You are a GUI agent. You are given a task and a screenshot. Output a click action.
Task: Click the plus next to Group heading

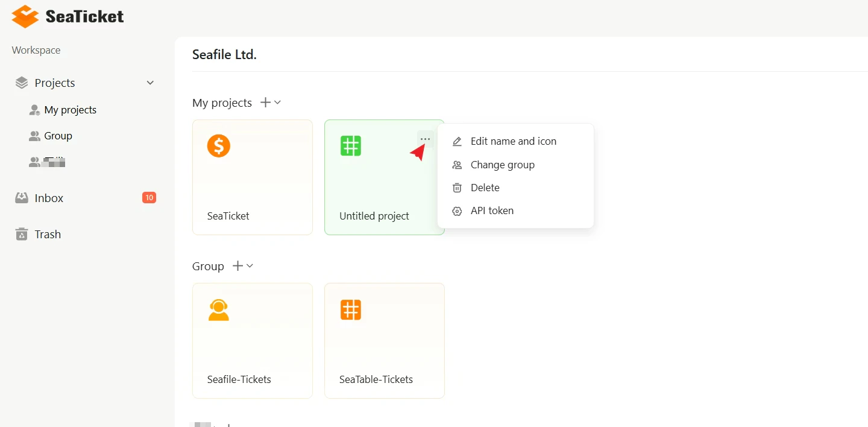click(x=238, y=266)
